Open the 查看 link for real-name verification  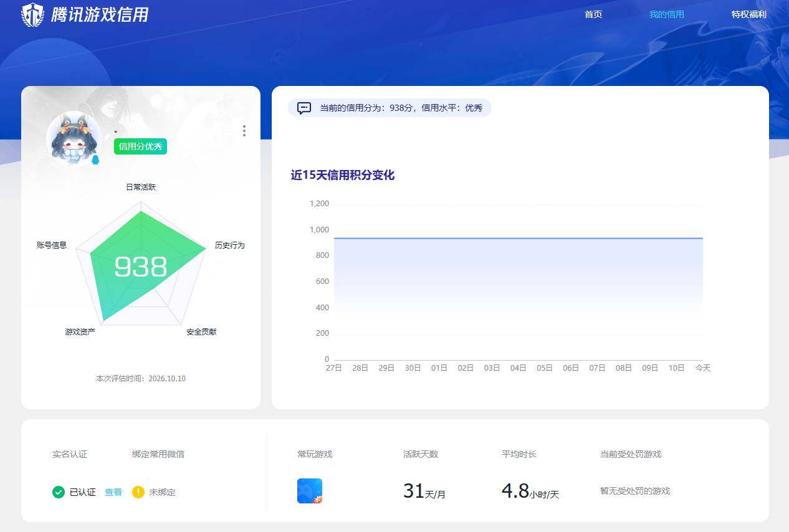tap(113, 492)
